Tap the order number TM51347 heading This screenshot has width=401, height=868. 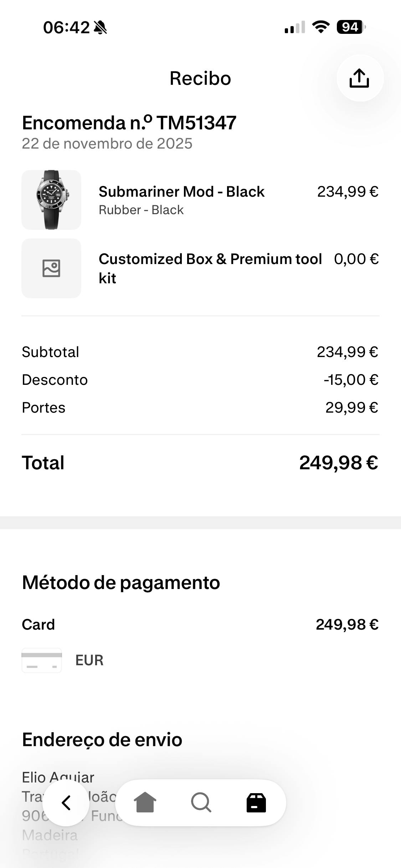(x=129, y=123)
